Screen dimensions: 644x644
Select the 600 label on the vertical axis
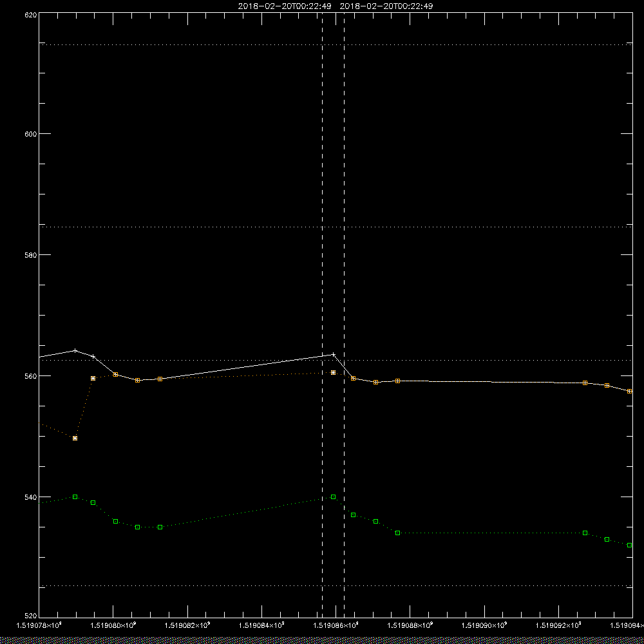click(31, 134)
